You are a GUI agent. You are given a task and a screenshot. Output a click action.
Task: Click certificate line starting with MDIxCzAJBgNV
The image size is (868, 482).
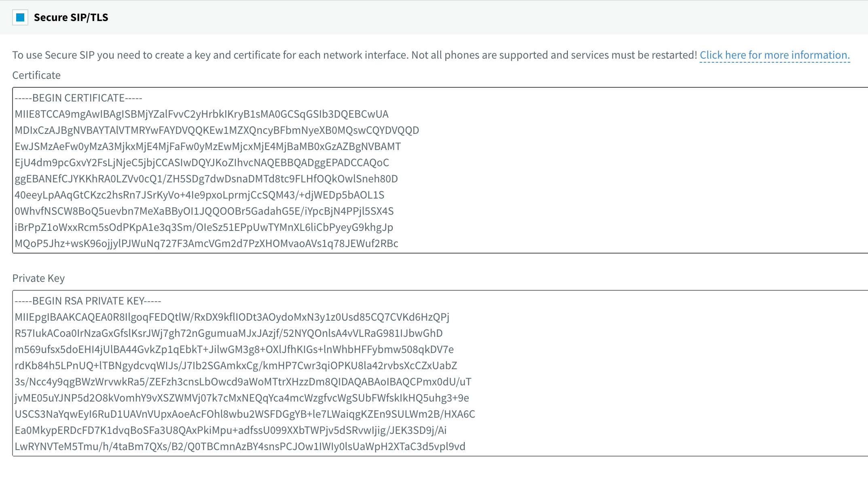pos(217,130)
